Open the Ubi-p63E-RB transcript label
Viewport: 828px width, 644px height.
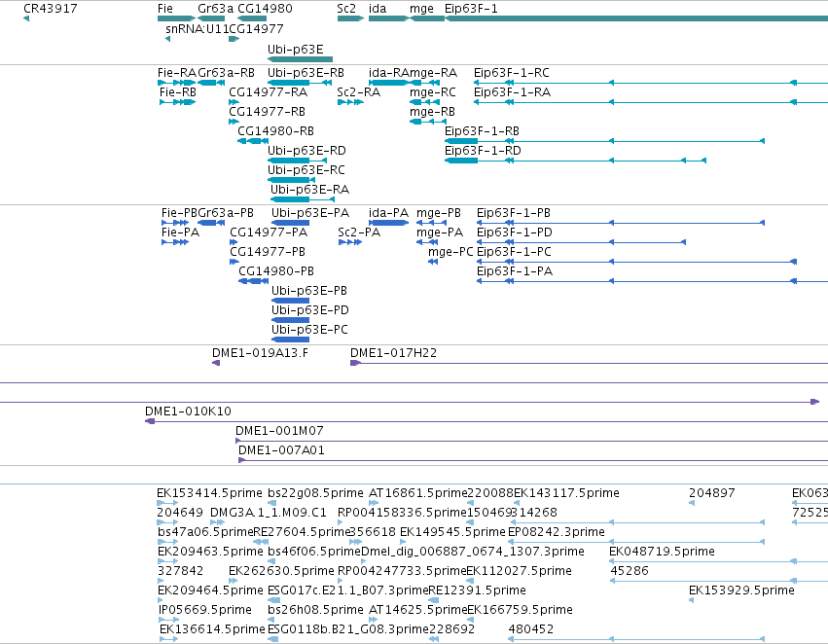point(306,72)
